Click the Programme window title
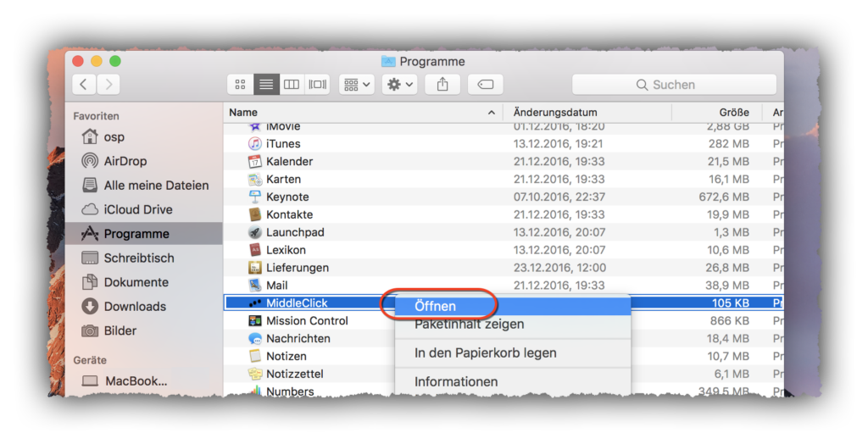 point(431,62)
